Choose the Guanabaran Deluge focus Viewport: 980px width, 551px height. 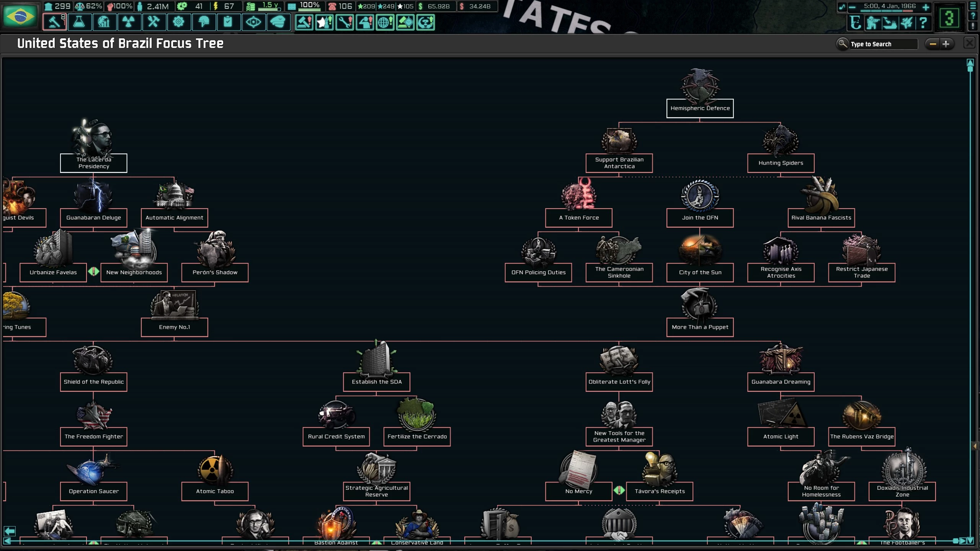pos(93,218)
